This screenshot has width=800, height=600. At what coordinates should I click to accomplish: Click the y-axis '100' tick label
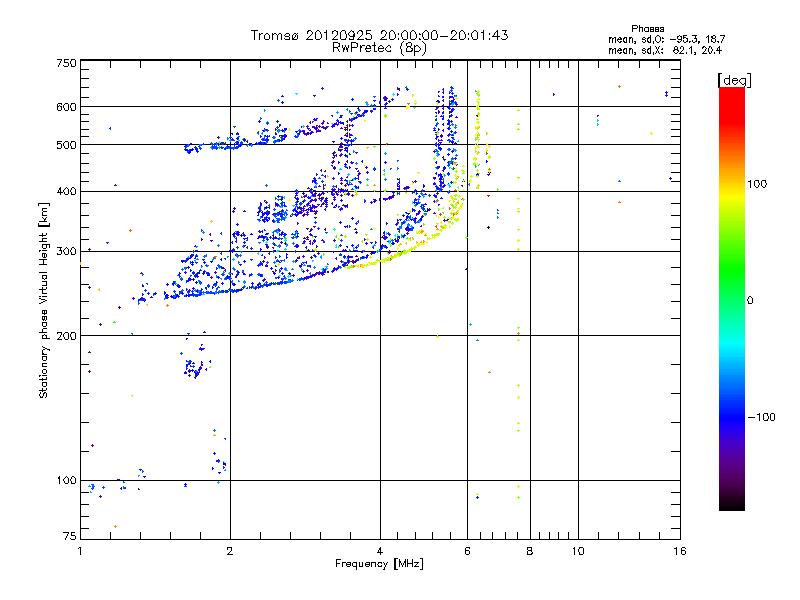(x=66, y=481)
